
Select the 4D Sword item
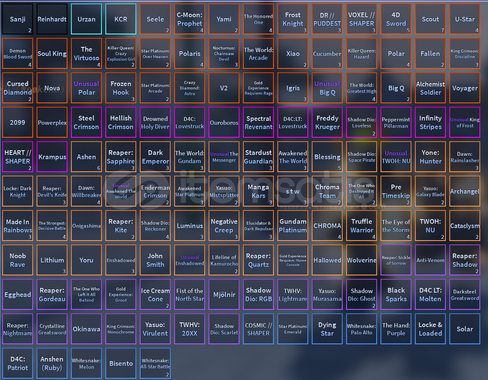[396, 19]
